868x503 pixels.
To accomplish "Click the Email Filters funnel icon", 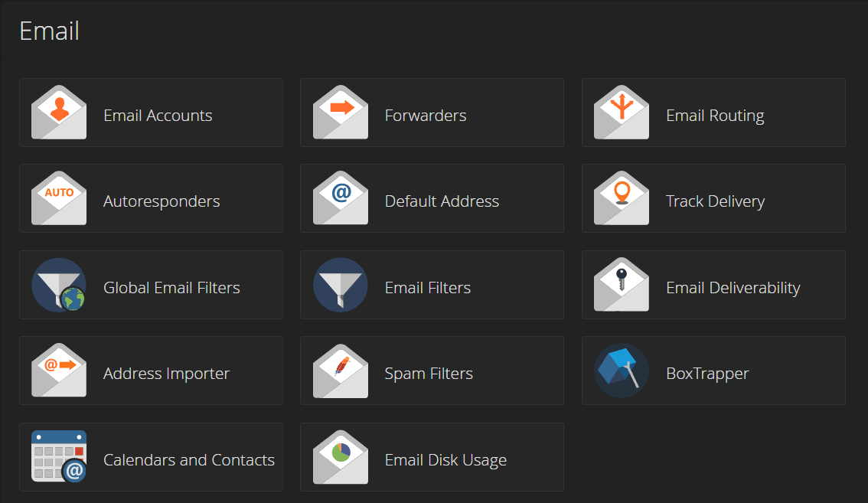I will tap(341, 285).
